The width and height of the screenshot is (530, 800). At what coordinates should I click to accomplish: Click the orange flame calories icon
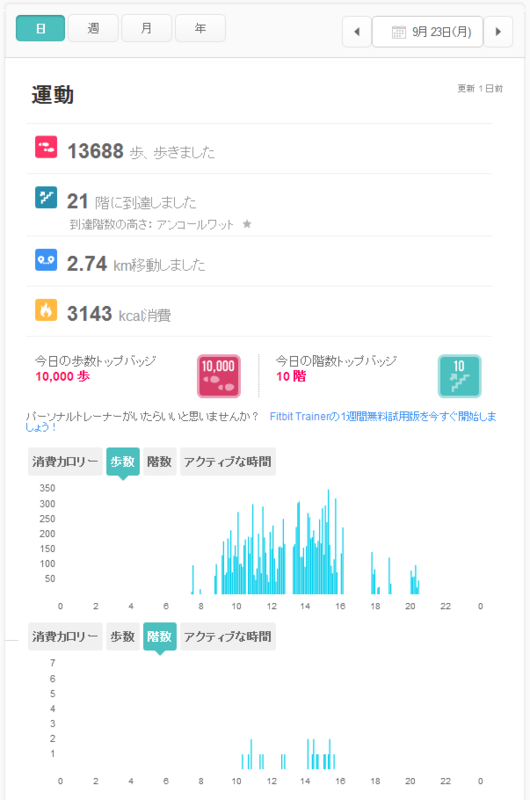click(46, 310)
